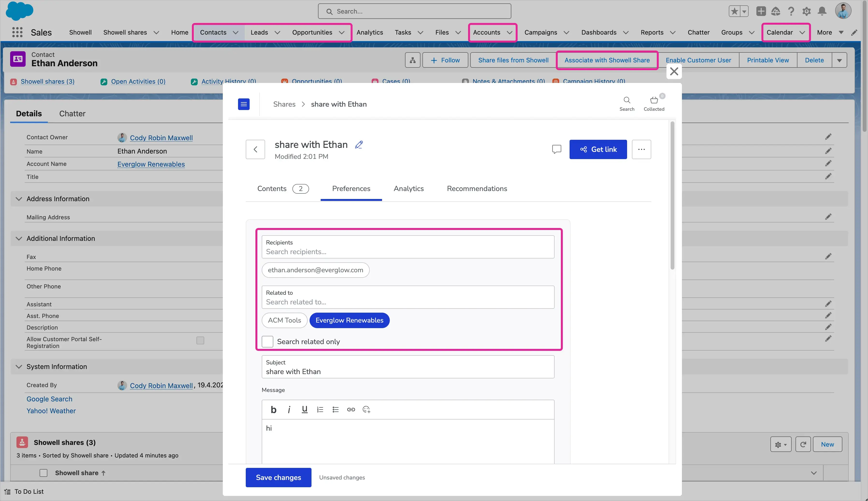Collapse the Address Information section

tap(19, 199)
